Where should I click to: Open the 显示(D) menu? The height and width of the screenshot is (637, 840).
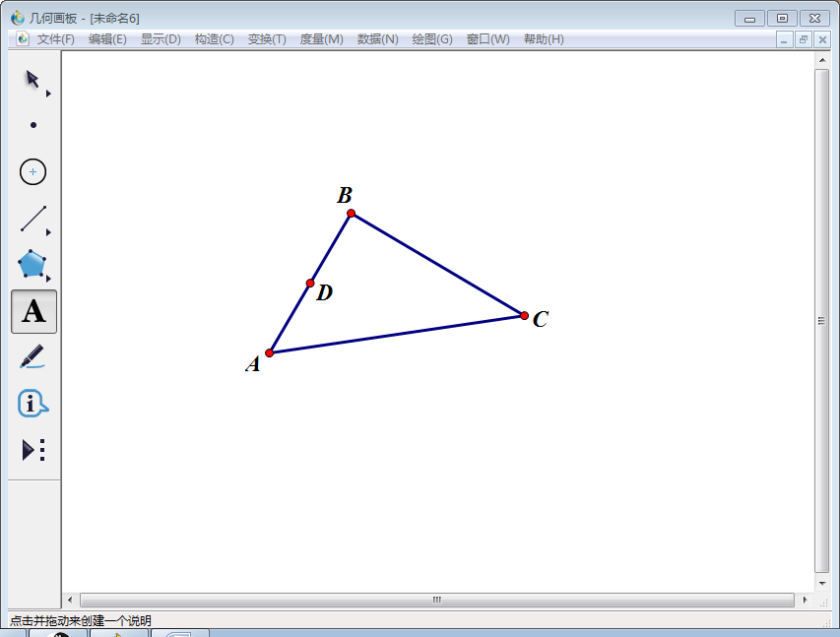[x=161, y=39]
